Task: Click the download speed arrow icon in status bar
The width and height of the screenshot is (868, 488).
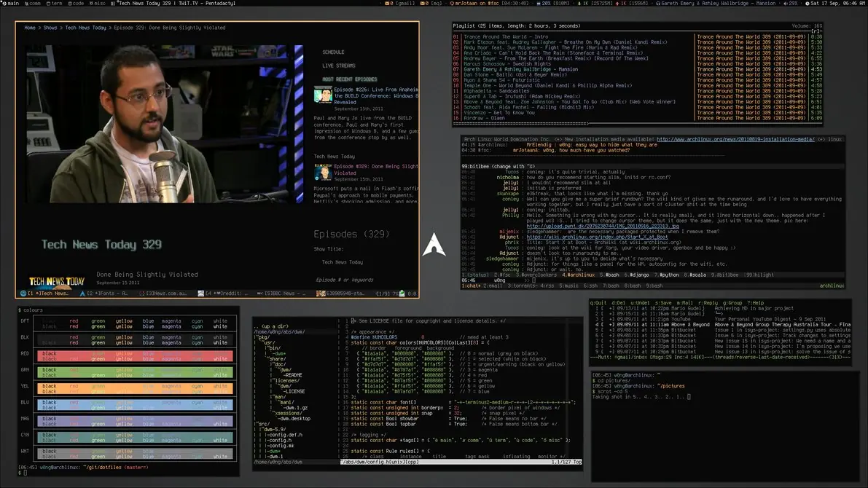Action: pyautogui.click(x=579, y=4)
